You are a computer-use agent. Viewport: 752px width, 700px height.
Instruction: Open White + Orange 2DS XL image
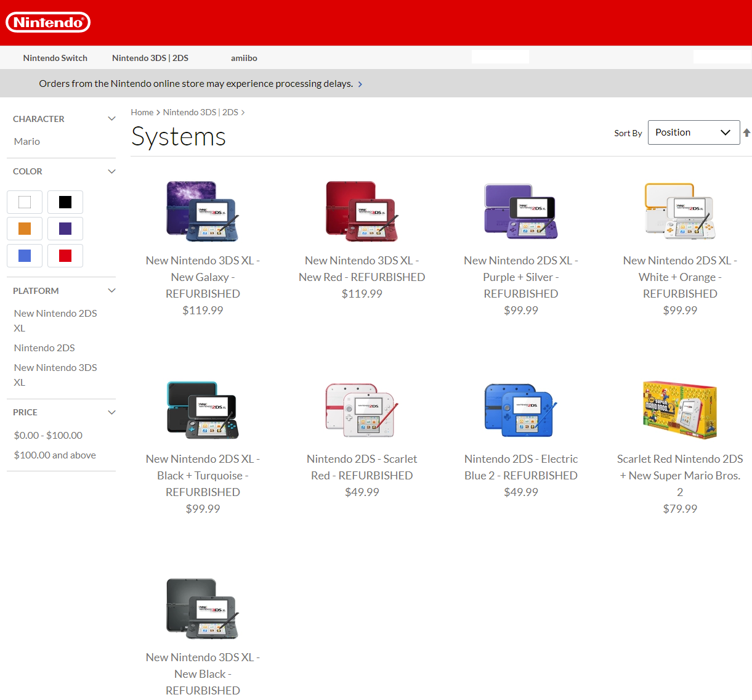[x=680, y=211]
